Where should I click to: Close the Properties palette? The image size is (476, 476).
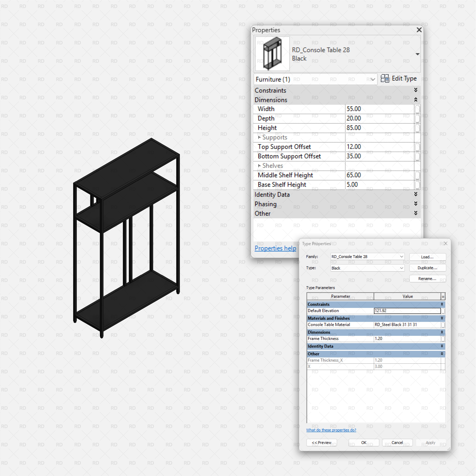[x=419, y=30]
